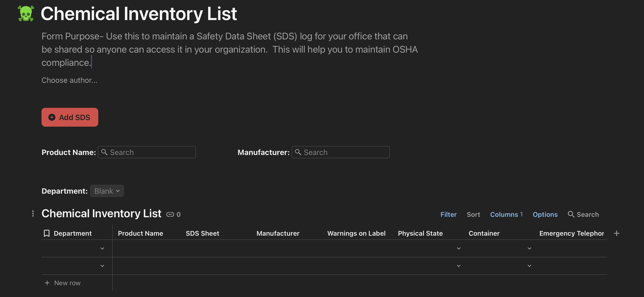Open the Columns menu showing 1 hidden
The height and width of the screenshot is (297, 644).
(506, 214)
